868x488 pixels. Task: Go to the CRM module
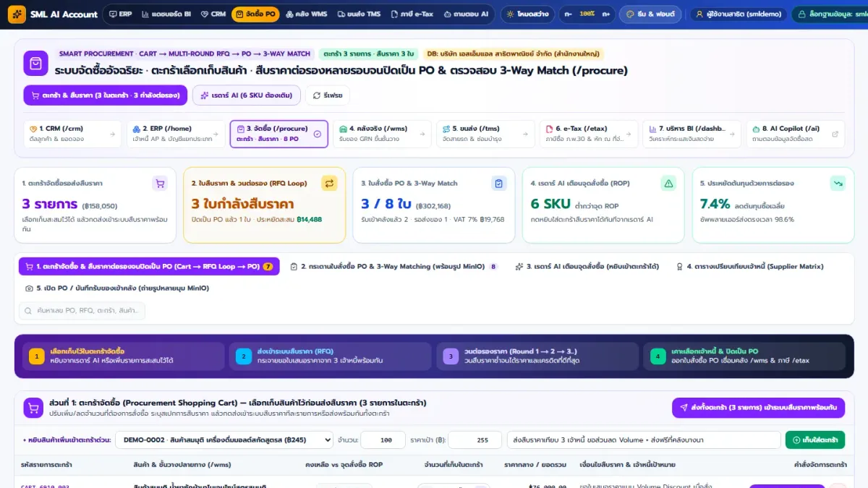[x=213, y=14]
